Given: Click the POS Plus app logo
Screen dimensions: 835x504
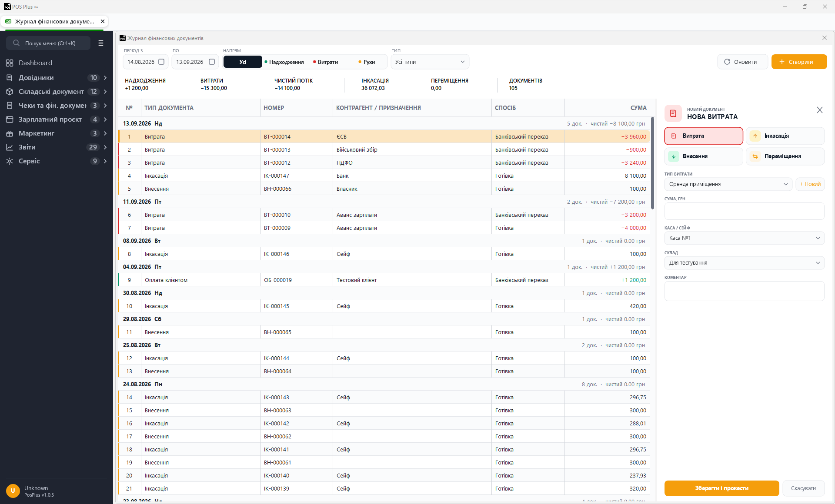Looking at the screenshot, I should 7,7.
